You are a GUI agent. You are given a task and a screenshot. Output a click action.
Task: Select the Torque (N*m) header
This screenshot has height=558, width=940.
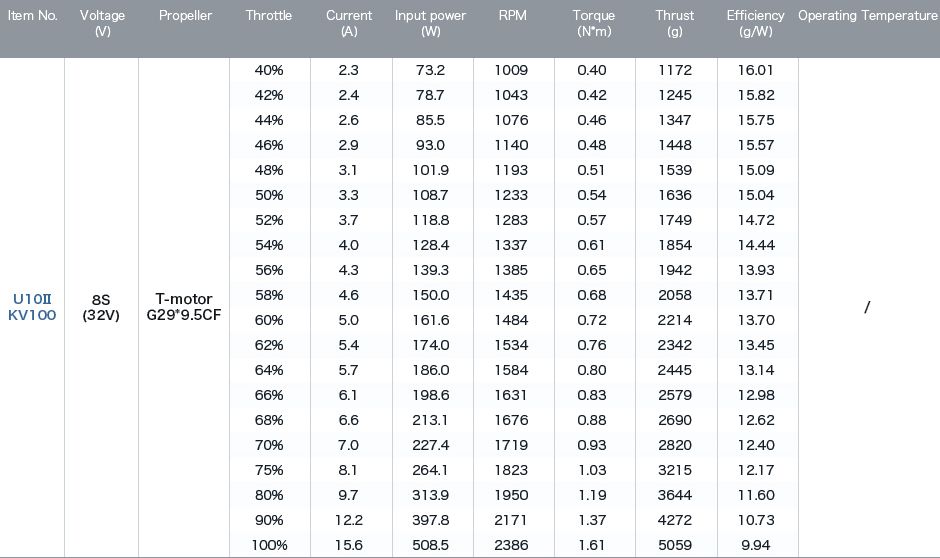click(593, 23)
